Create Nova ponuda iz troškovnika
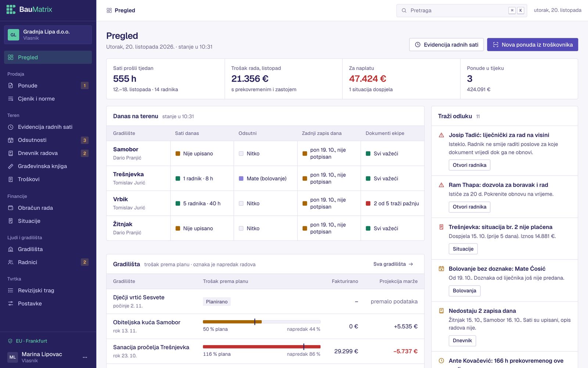The width and height of the screenshot is (588, 368). pyautogui.click(x=533, y=45)
